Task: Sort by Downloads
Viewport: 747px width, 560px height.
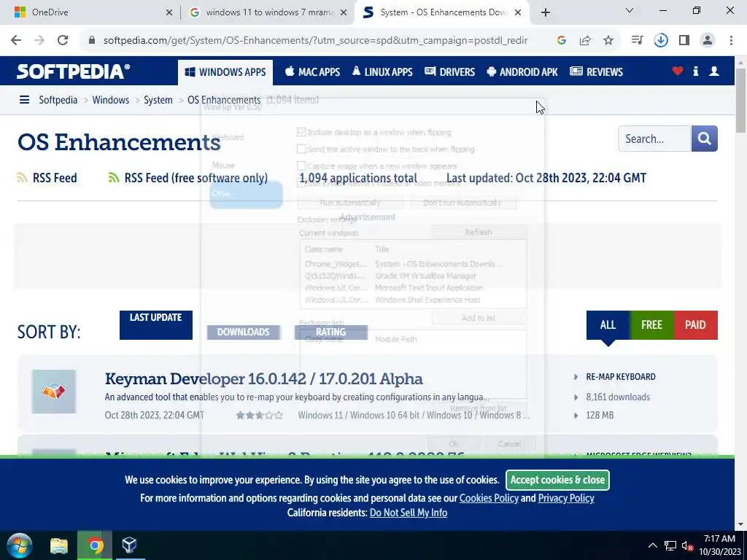Action: point(243,332)
